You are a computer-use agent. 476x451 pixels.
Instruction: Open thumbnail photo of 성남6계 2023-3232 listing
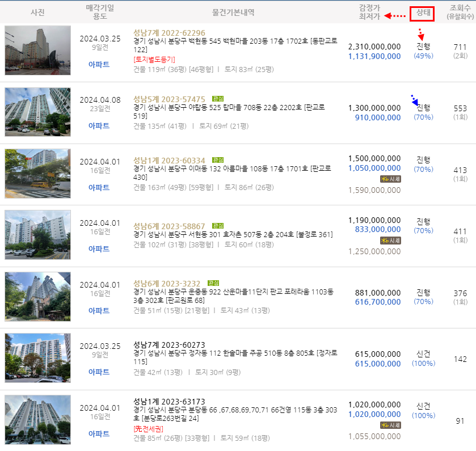(37, 297)
